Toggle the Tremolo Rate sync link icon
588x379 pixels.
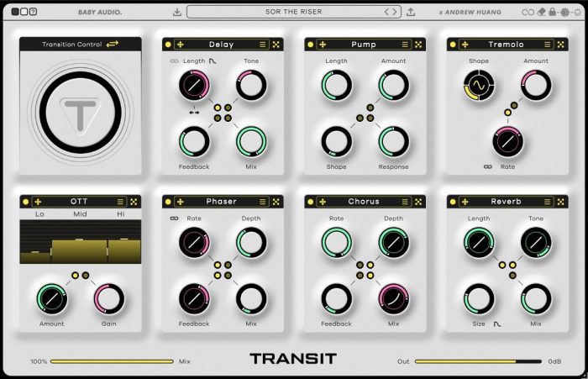point(488,166)
